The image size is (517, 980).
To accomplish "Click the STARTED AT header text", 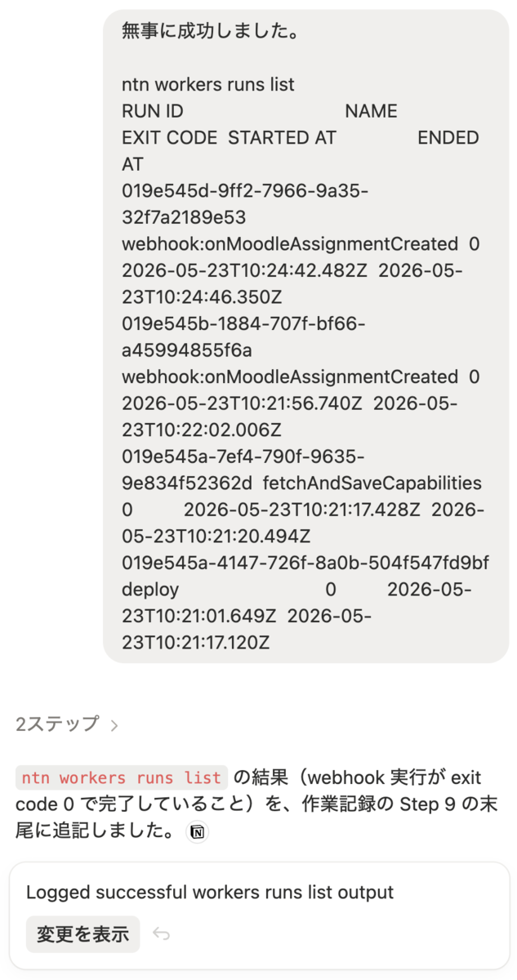I will pyautogui.click(x=282, y=138).
